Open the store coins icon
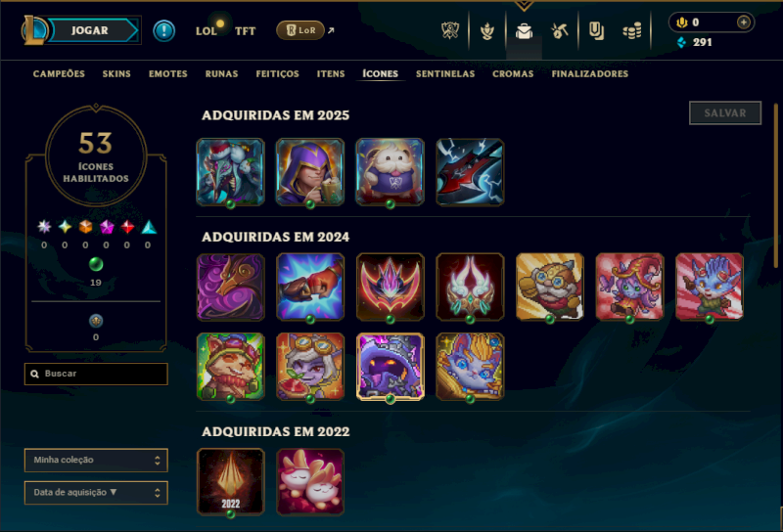783x532 pixels. point(632,32)
